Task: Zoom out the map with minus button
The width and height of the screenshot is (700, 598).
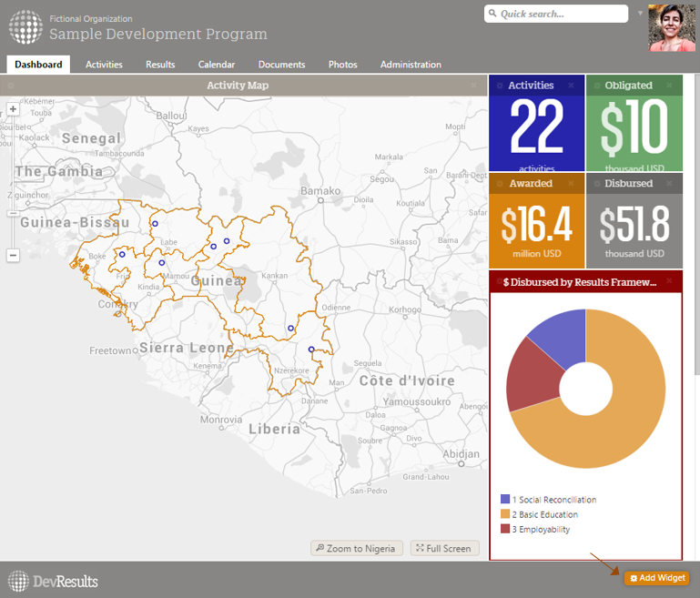Action: tap(13, 256)
